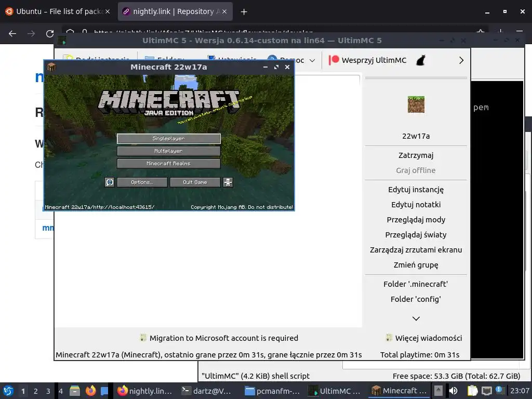Viewport: 532px width, 399px height.
Task: Open Minecraft Realms from the title screen
Action: coord(169,164)
